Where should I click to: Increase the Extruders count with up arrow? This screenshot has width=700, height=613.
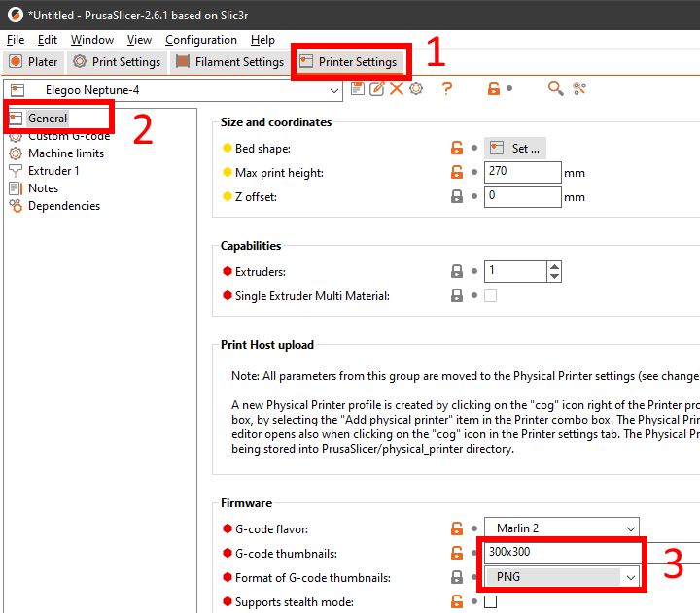(554, 266)
